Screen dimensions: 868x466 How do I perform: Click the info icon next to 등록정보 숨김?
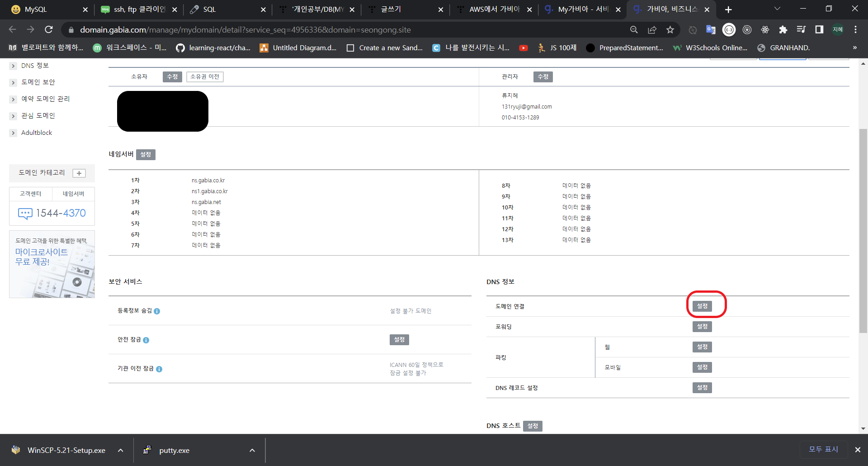pyautogui.click(x=157, y=311)
